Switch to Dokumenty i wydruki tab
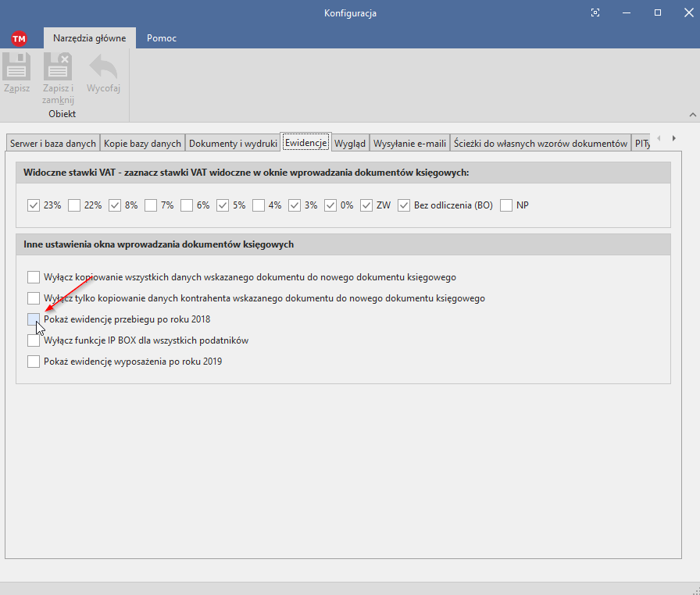Image resolution: width=700 pixels, height=595 pixels. tap(233, 143)
